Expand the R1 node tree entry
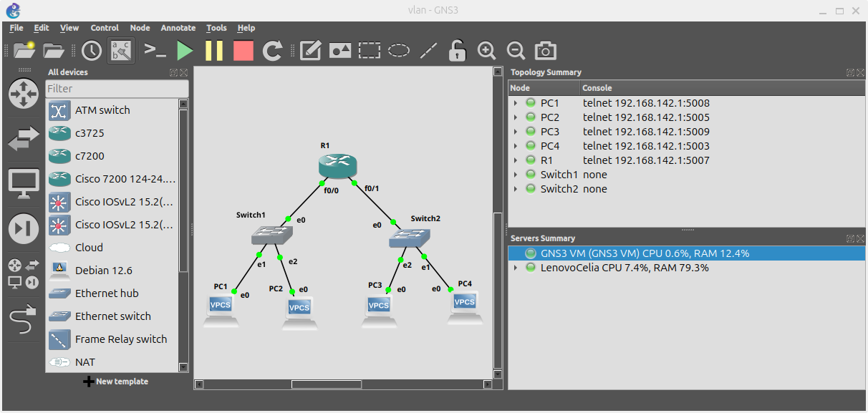Screen dimensions: 868x413 (516, 160)
